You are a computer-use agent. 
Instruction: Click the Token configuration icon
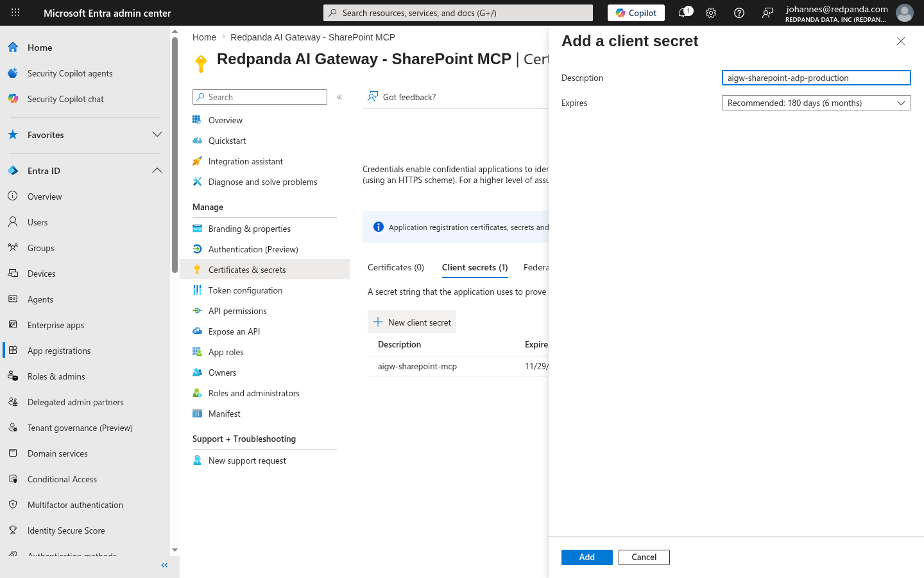pos(198,290)
